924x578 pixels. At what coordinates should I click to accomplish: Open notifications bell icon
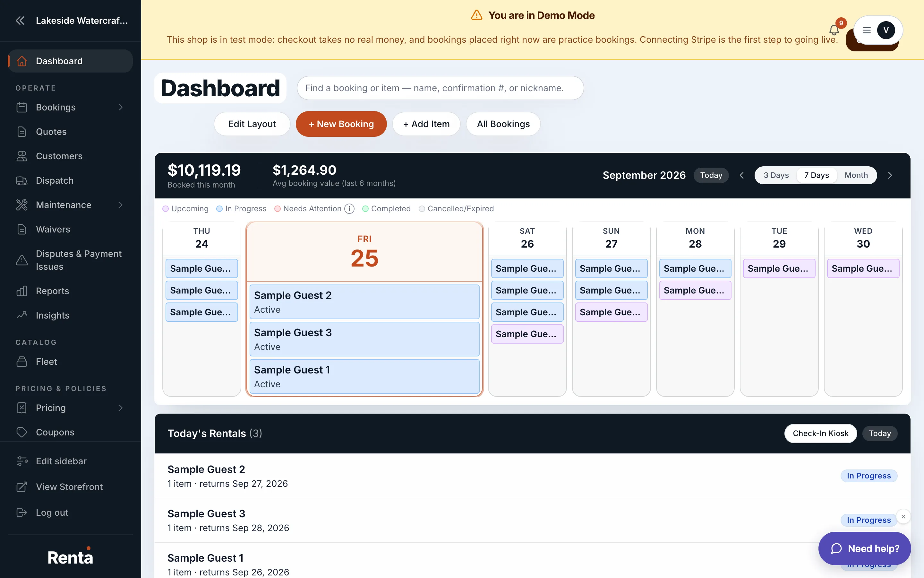click(x=834, y=30)
